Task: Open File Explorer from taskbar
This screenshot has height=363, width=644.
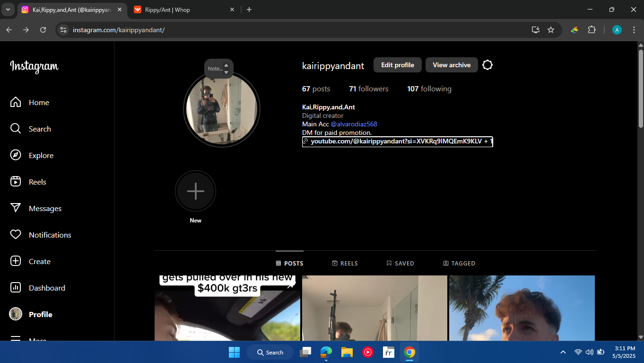Action: pos(347,352)
